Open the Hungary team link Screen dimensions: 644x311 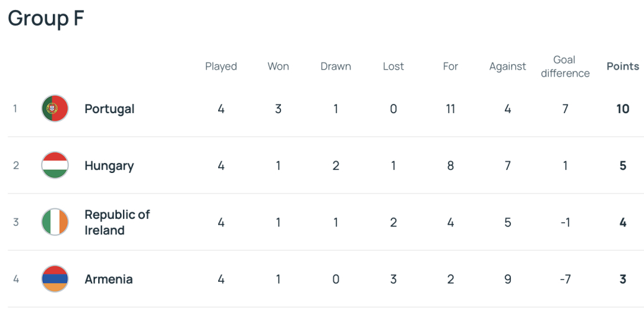tap(109, 165)
